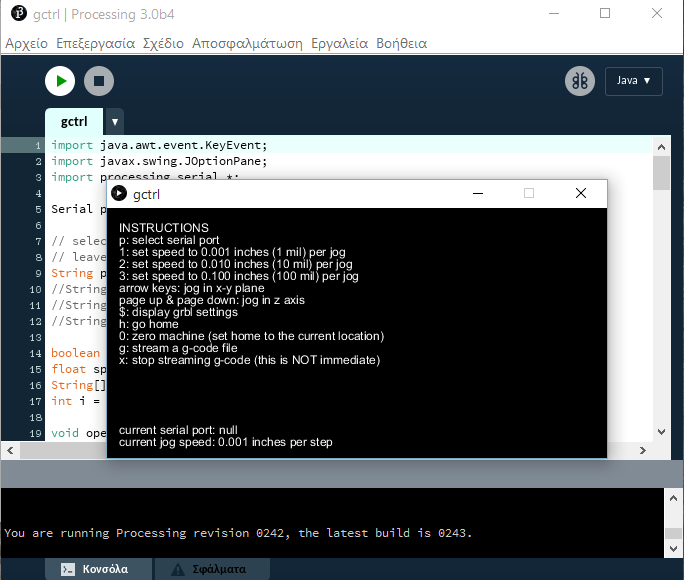Select the gctrl sketch tab
684x580 pixels.
point(74,121)
